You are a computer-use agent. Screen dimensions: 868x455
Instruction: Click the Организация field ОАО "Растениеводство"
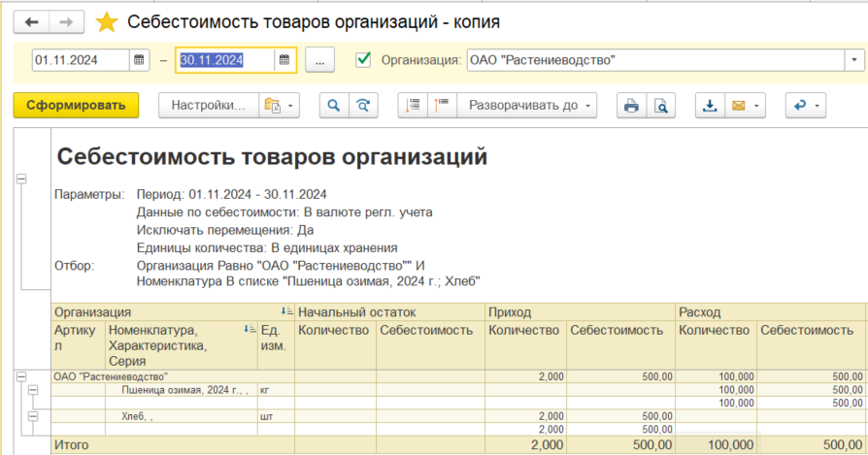pos(656,60)
